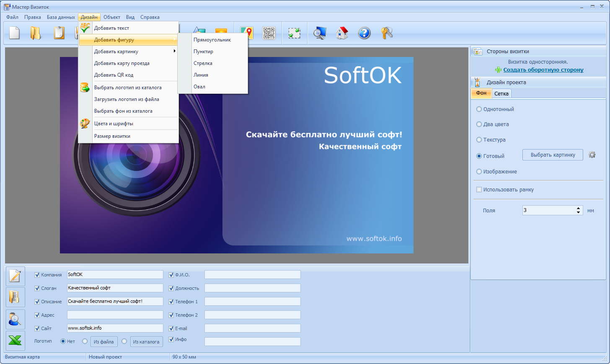
Task: Uncheck the Компания checkbox
Action: point(37,275)
